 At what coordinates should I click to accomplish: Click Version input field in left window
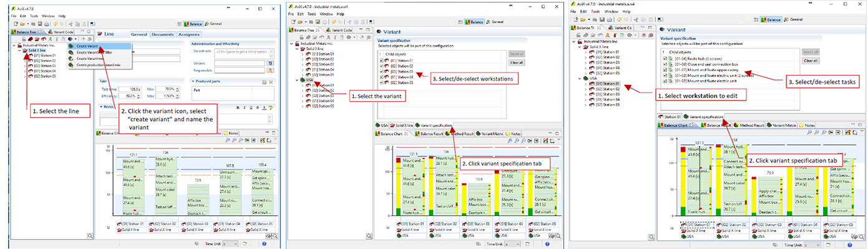[x=239, y=63]
